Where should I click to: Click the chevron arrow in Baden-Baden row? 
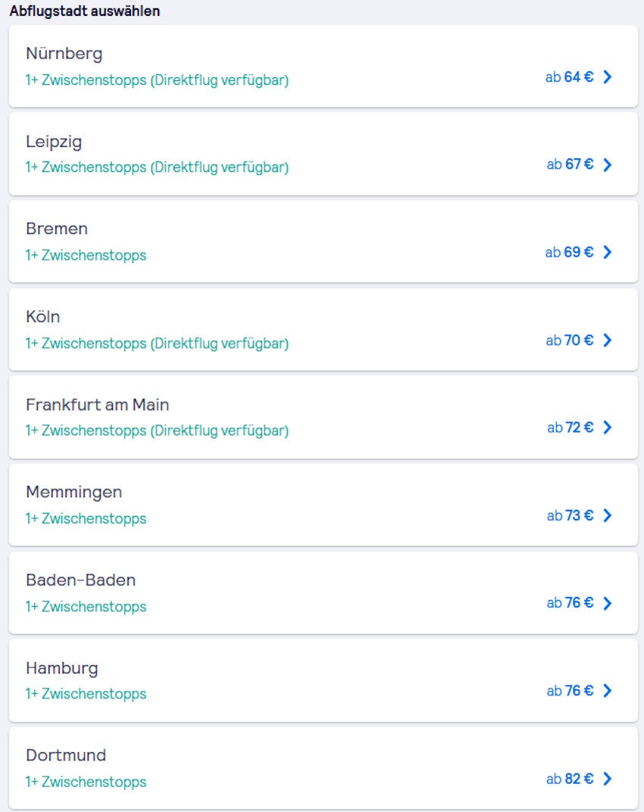pyautogui.click(x=607, y=603)
